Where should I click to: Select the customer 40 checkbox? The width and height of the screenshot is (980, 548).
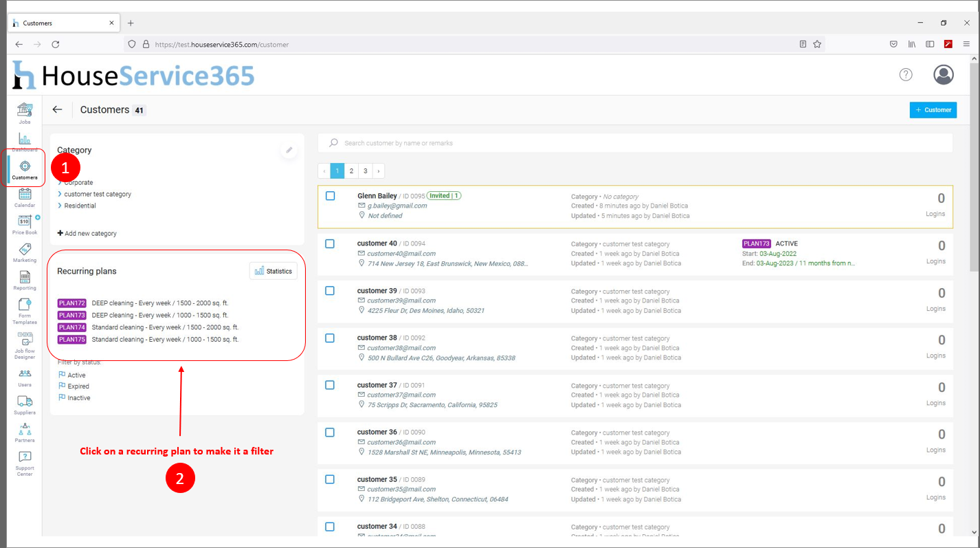tap(330, 243)
